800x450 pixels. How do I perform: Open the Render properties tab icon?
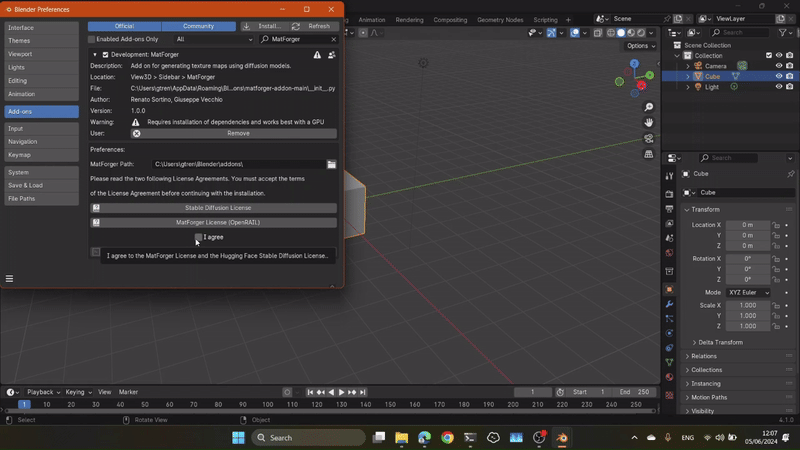[669, 194]
